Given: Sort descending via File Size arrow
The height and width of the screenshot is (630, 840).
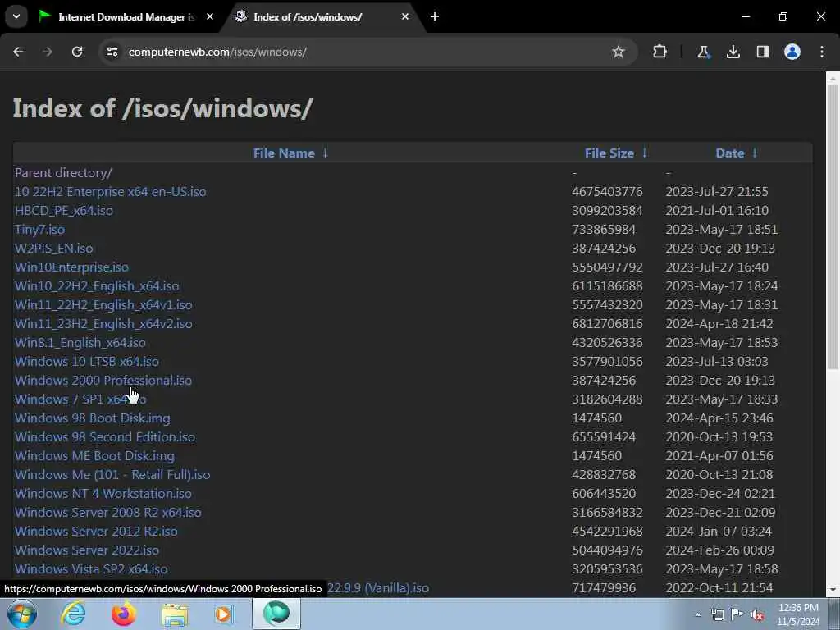Looking at the screenshot, I should [x=645, y=153].
